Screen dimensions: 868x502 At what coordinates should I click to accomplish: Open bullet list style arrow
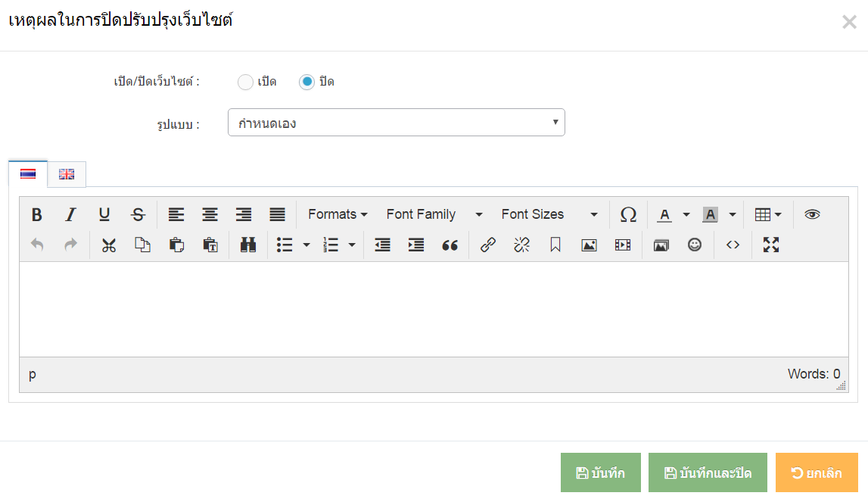tap(306, 245)
